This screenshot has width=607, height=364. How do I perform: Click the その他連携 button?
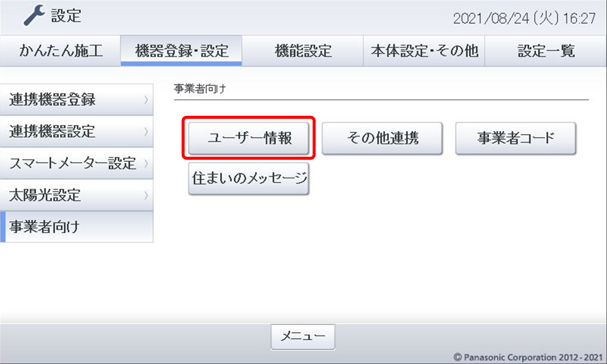382,138
